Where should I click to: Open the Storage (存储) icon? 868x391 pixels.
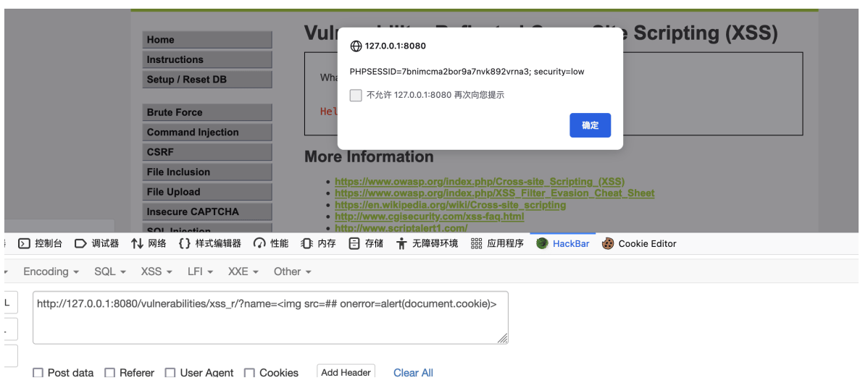354,243
